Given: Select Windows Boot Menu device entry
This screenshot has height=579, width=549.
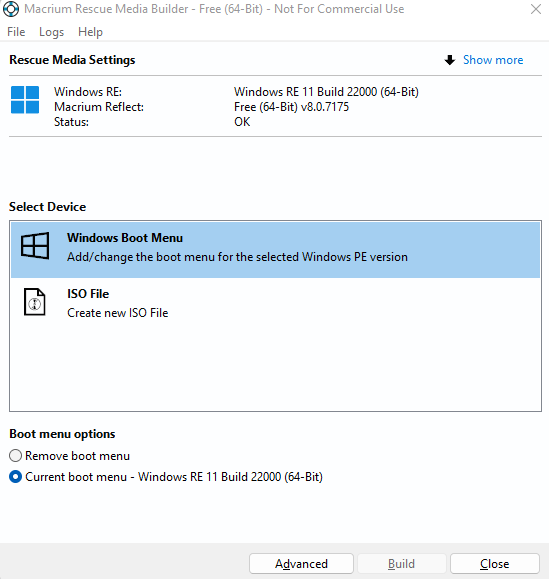Looking at the screenshot, I should pyautogui.click(x=275, y=250).
